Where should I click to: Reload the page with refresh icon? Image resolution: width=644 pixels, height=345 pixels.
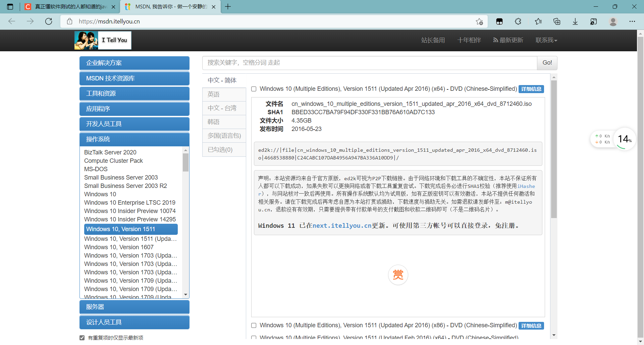tap(49, 21)
